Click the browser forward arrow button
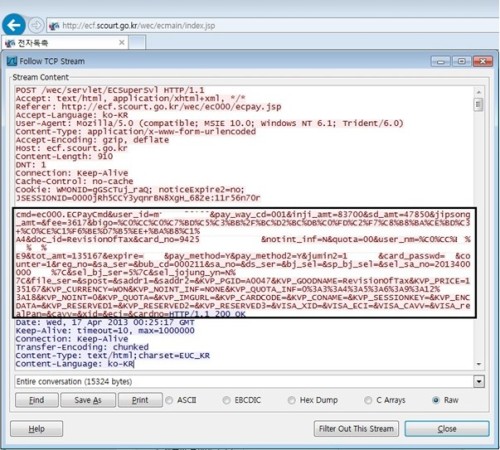Image resolution: width=500 pixels, height=450 pixels. click(x=36, y=25)
